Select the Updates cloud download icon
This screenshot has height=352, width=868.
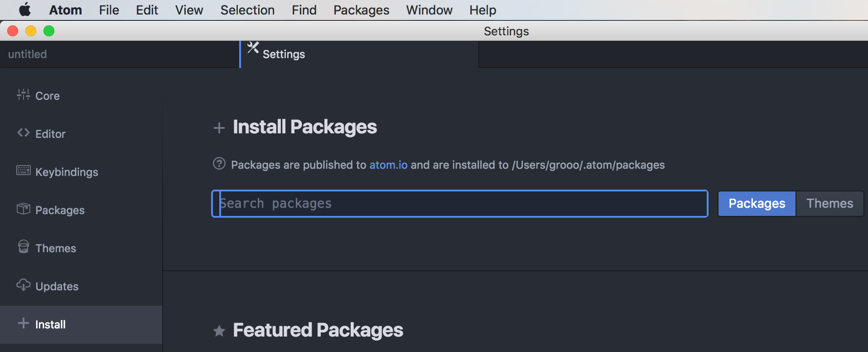[24, 285]
